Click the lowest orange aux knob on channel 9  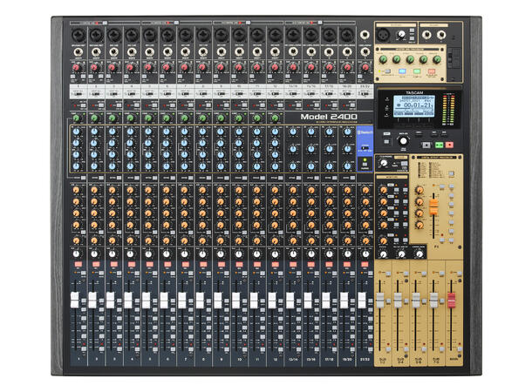pos(221,240)
